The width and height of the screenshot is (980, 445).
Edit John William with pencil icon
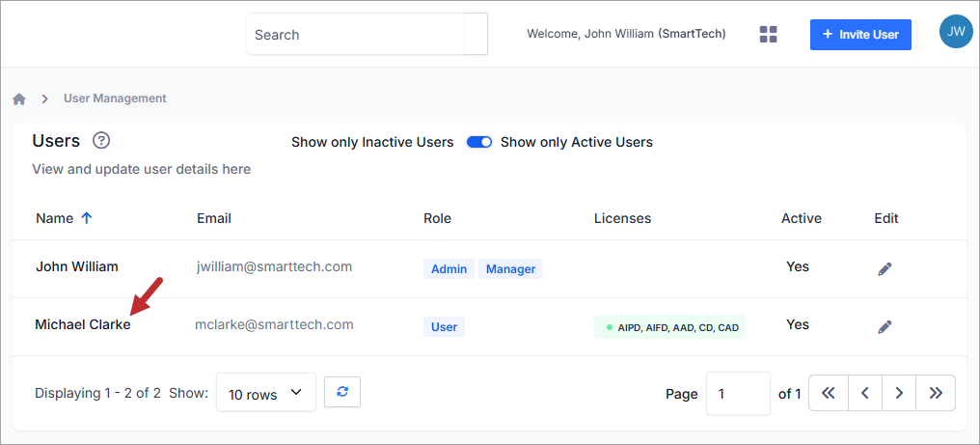coord(885,269)
